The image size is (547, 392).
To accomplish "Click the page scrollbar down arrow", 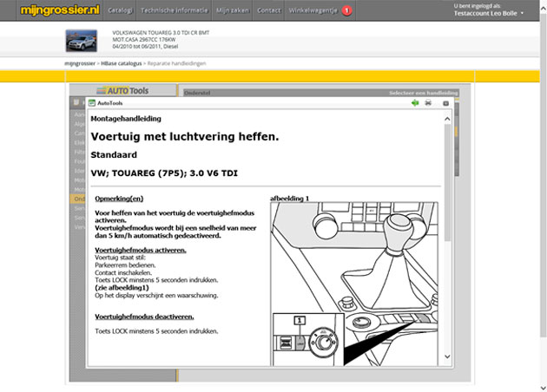I will [x=544, y=388].
